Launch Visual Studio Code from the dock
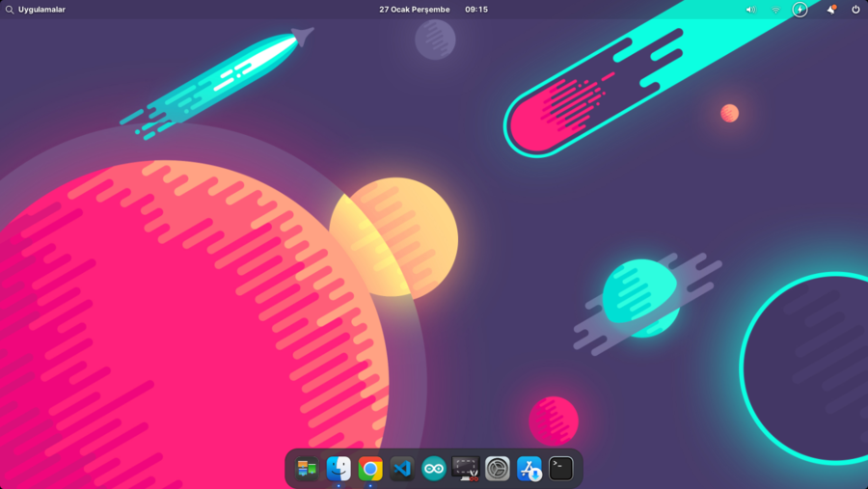Screen dimensions: 868x489 (402, 469)
